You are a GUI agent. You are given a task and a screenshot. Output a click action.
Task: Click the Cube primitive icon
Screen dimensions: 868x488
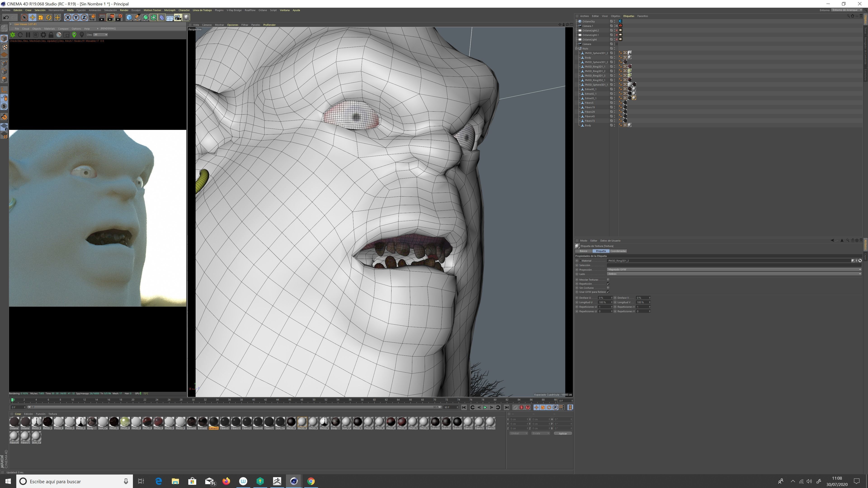pyautogui.click(x=129, y=18)
